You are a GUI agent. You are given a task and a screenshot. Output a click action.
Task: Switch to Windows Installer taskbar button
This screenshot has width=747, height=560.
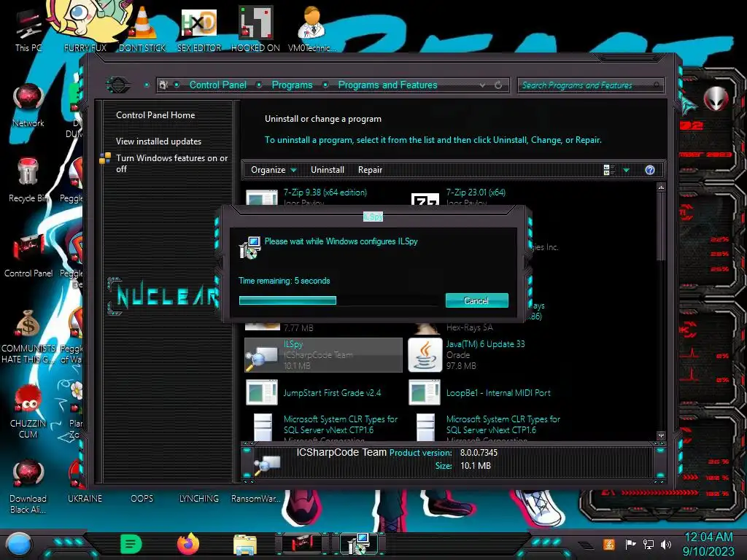click(x=358, y=544)
